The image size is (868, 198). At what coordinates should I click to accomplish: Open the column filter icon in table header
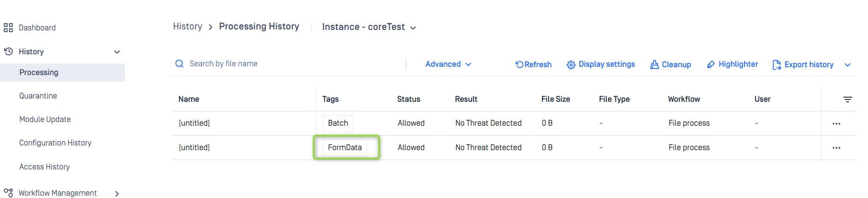847,99
